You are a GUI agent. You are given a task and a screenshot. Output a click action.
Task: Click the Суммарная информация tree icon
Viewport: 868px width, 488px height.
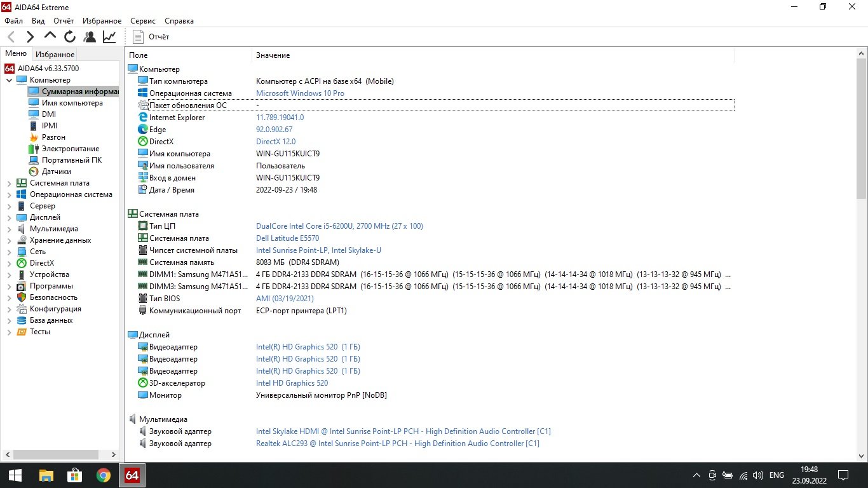pos(34,91)
